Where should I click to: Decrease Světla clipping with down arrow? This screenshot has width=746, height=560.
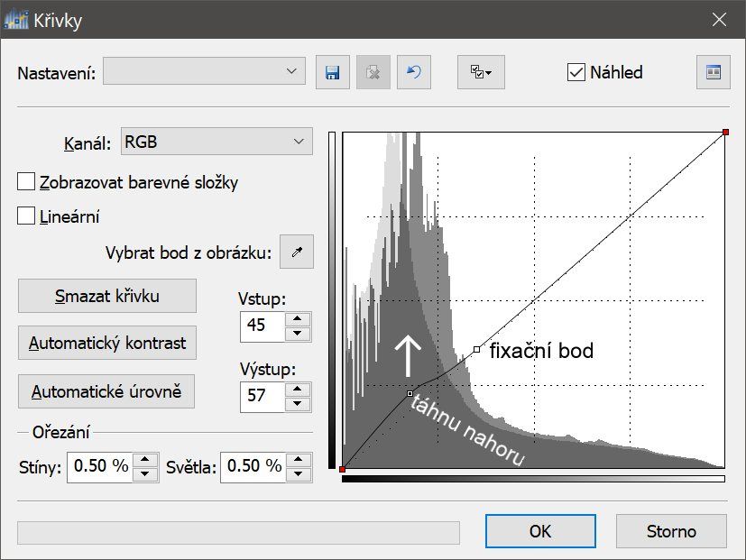[299, 474]
